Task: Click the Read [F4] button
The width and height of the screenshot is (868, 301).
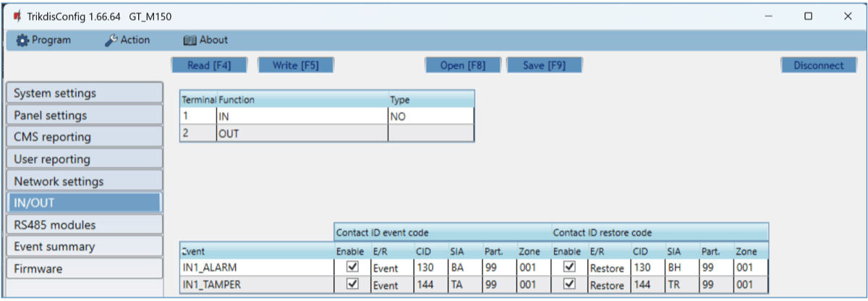Action: point(209,65)
